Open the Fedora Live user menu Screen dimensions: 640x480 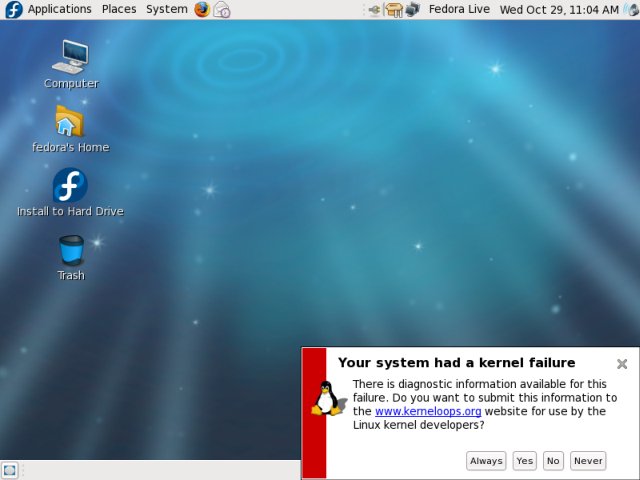click(x=459, y=9)
